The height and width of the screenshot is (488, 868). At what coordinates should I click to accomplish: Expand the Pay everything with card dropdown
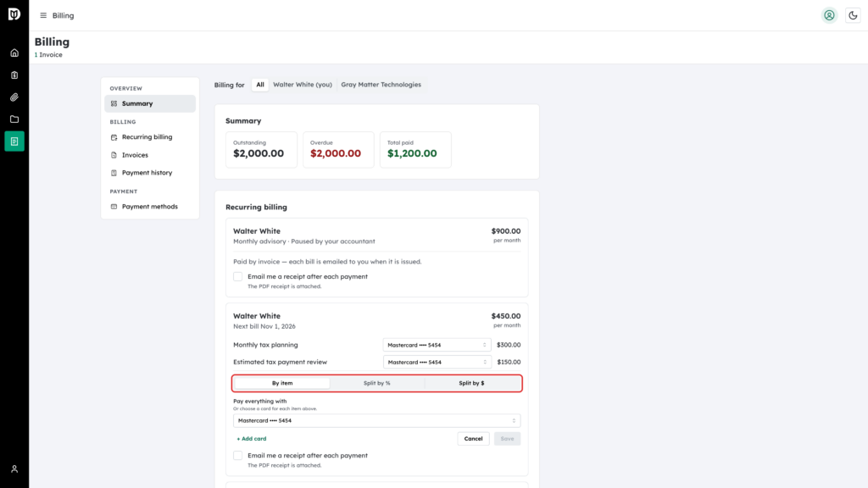(x=377, y=420)
